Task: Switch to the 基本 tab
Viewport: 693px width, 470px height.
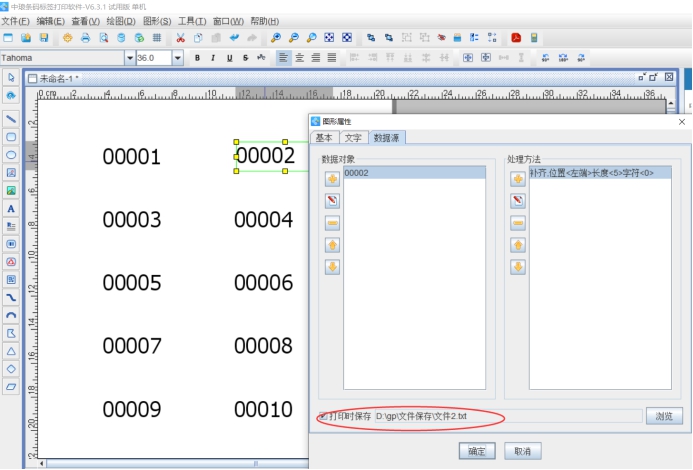Action: (324, 138)
